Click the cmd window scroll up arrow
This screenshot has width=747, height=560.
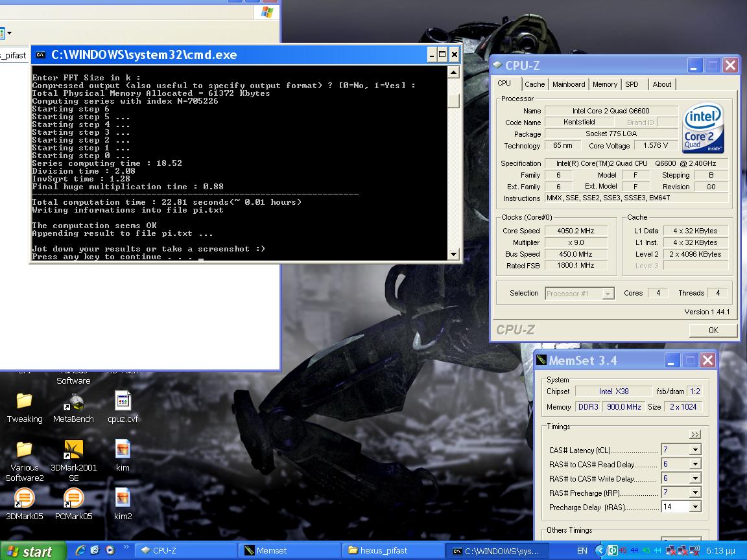tap(453, 73)
